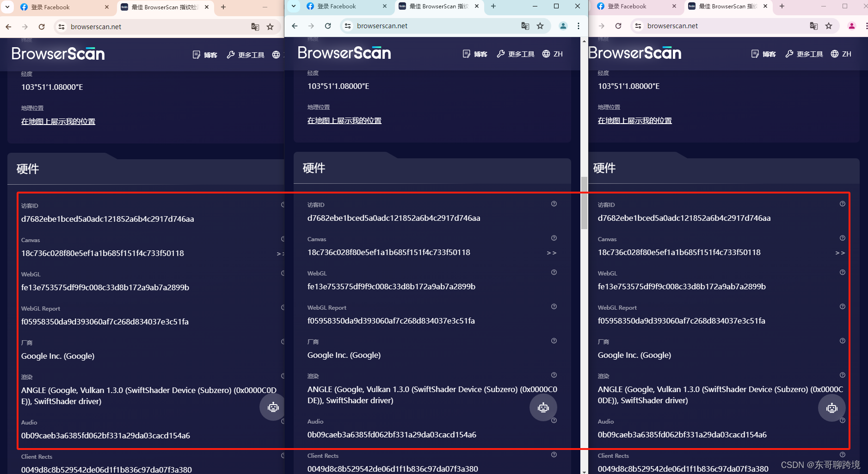Open translate icon in right window address bar
The height and width of the screenshot is (474, 868).
(x=814, y=26)
